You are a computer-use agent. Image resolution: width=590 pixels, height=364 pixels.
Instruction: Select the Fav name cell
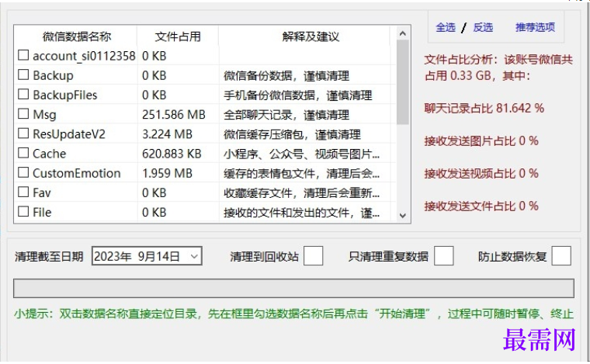[x=41, y=192]
